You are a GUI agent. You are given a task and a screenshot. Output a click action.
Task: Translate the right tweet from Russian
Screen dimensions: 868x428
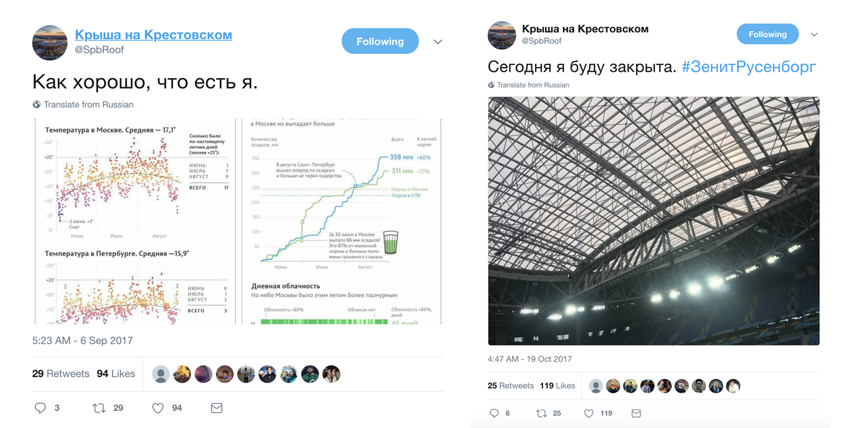click(x=528, y=85)
